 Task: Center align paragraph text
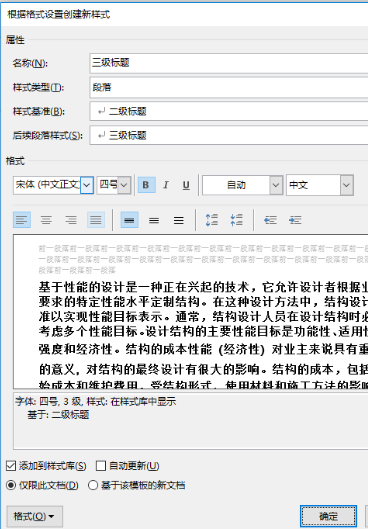pos(46,220)
